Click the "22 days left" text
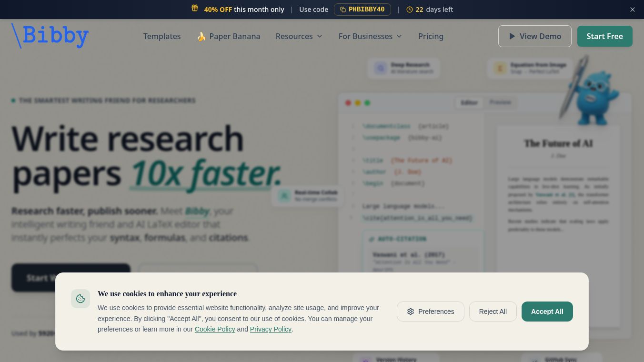 coord(434,10)
